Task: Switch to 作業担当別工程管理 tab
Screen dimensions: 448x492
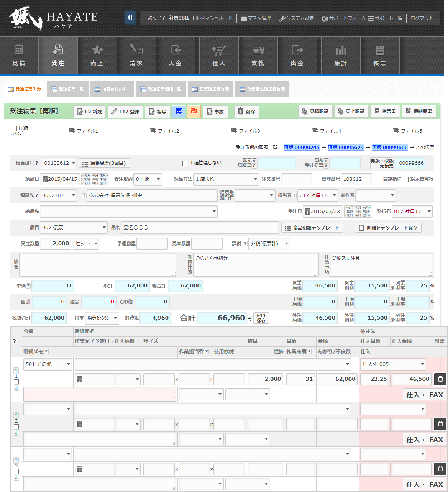Action: point(262,89)
